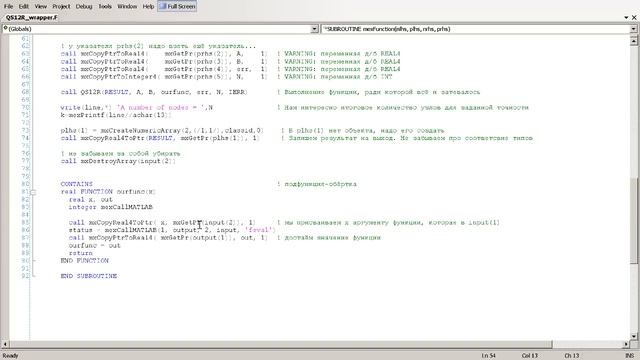Click 'INS' indicator in the status bar
The width and height of the screenshot is (640, 360).
[x=630, y=356]
